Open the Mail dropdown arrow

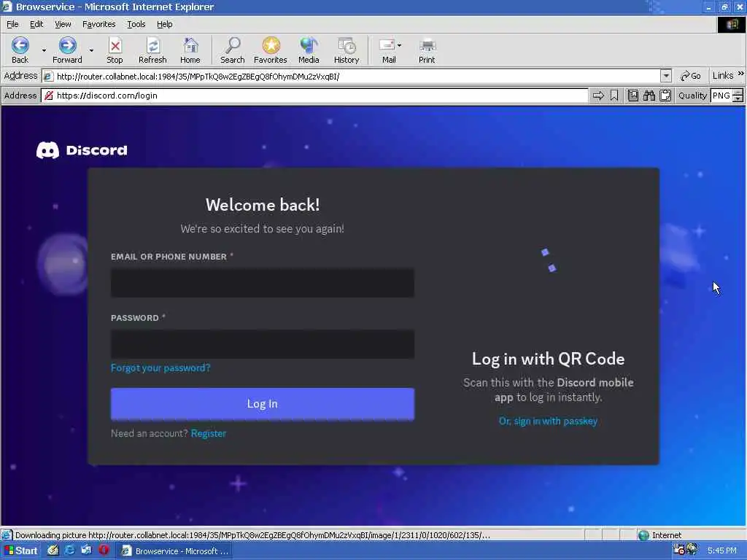point(399,45)
